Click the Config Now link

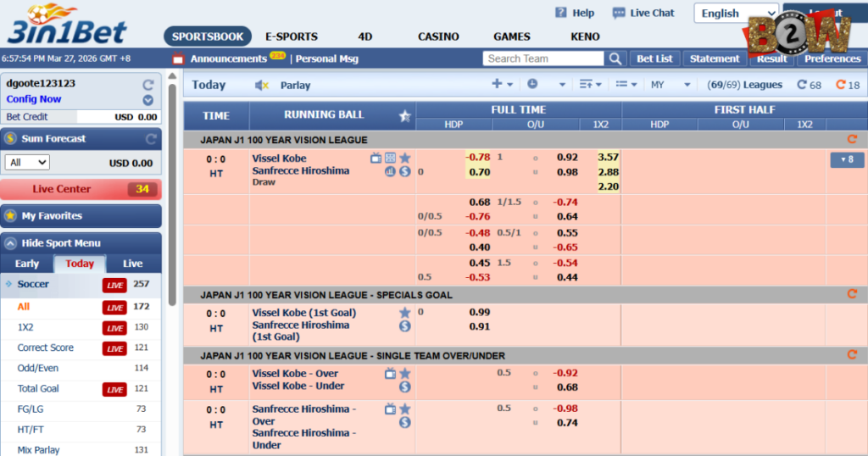pyautogui.click(x=34, y=99)
